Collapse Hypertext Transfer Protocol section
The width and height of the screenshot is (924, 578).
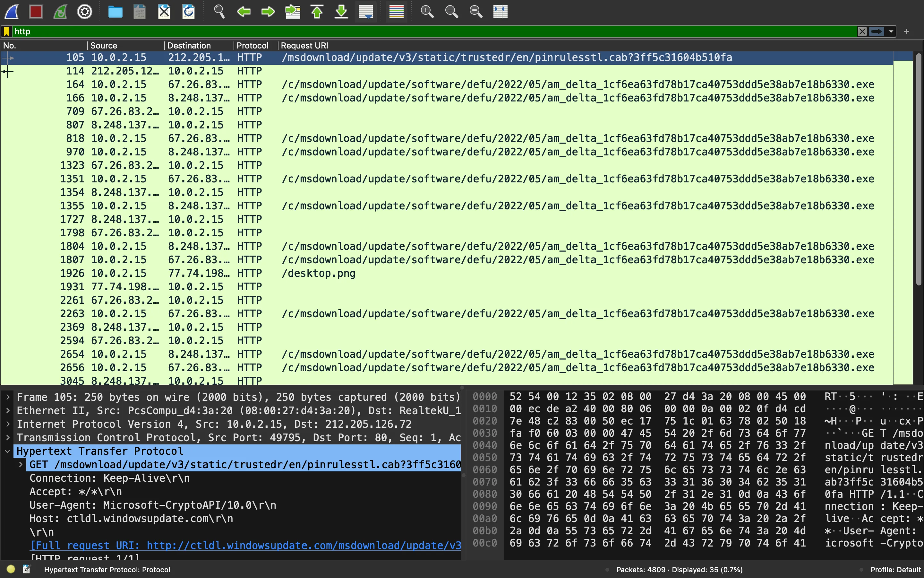(8, 451)
